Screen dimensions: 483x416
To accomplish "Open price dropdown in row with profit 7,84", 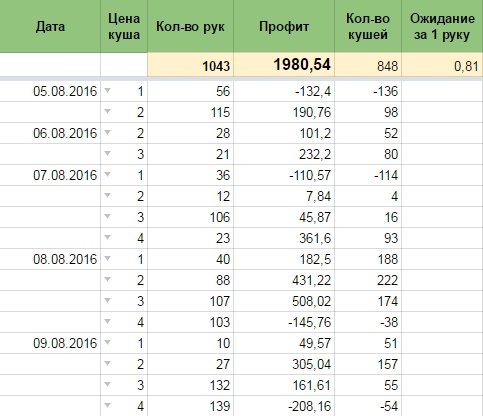I will [x=107, y=195].
